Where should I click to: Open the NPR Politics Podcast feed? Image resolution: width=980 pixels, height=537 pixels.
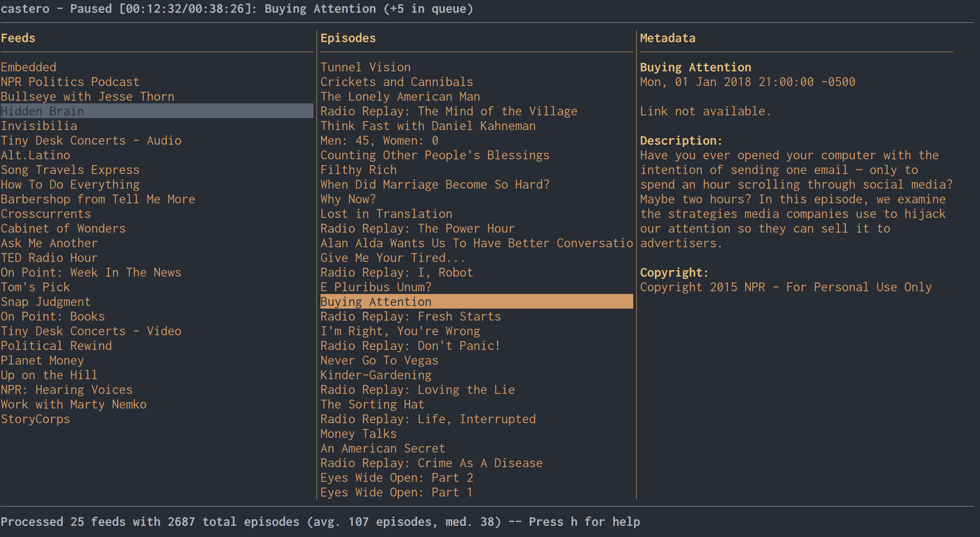click(x=70, y=81)
